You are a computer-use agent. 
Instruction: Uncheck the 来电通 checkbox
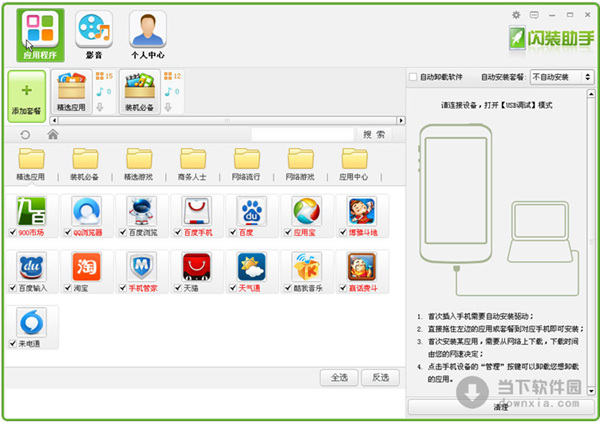pyautogui.click(x=13, y=344)
